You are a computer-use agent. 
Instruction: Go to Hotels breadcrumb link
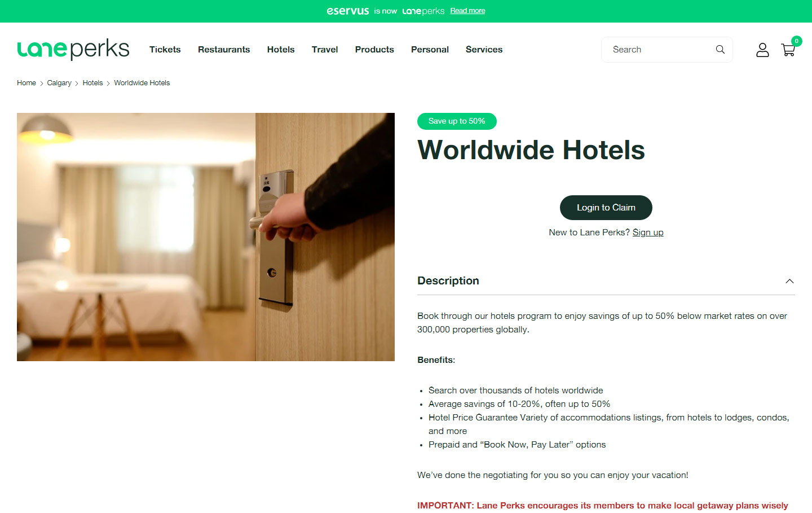click(92, 83)
